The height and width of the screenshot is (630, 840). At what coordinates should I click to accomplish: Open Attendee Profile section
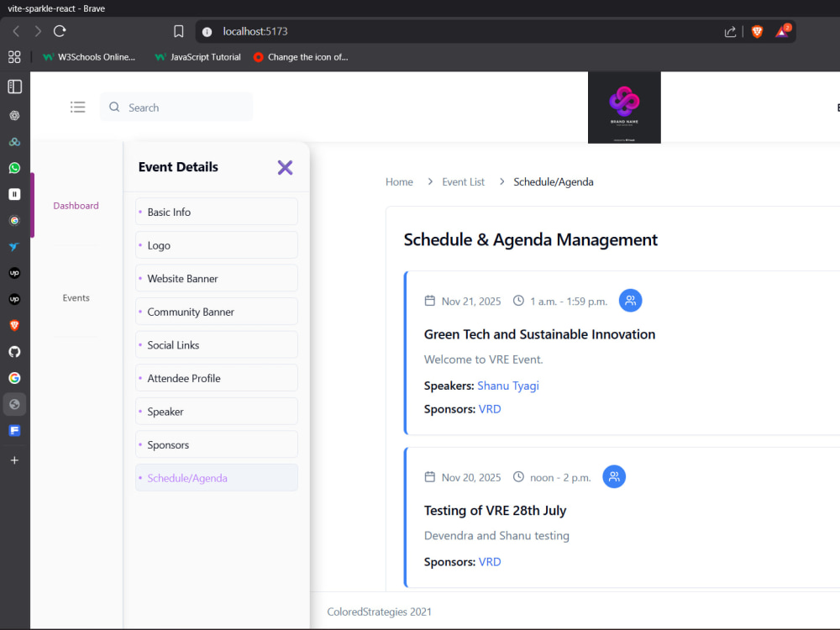coord(217,378)
